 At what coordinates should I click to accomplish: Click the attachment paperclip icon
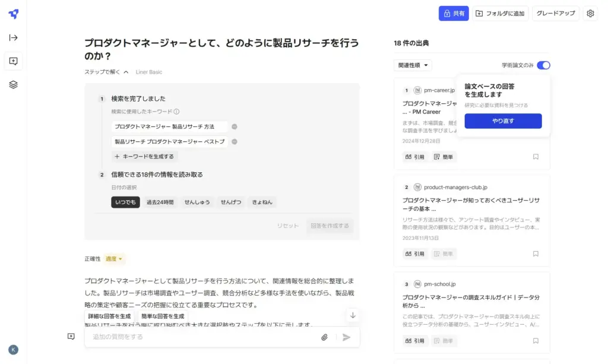(324, 337)
